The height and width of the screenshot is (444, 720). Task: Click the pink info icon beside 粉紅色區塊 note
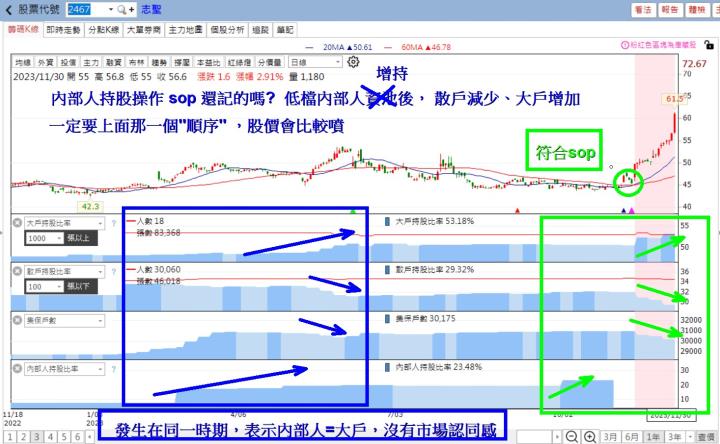624,45
